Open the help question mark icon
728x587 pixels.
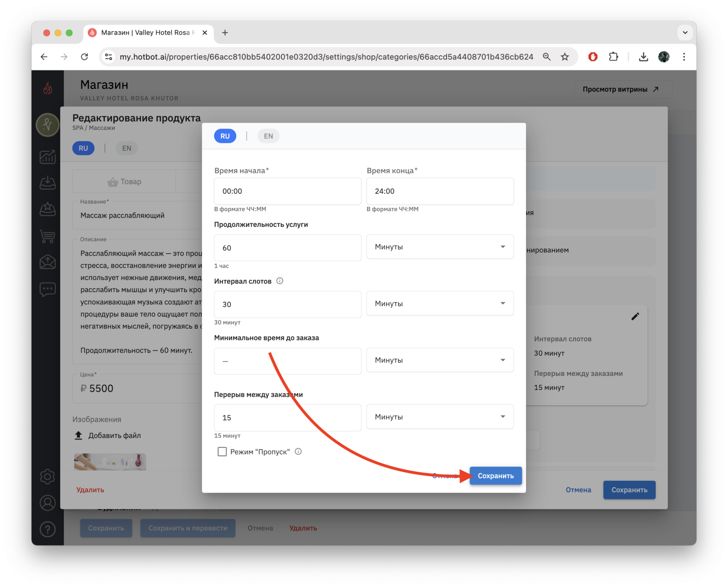[48, 529]
